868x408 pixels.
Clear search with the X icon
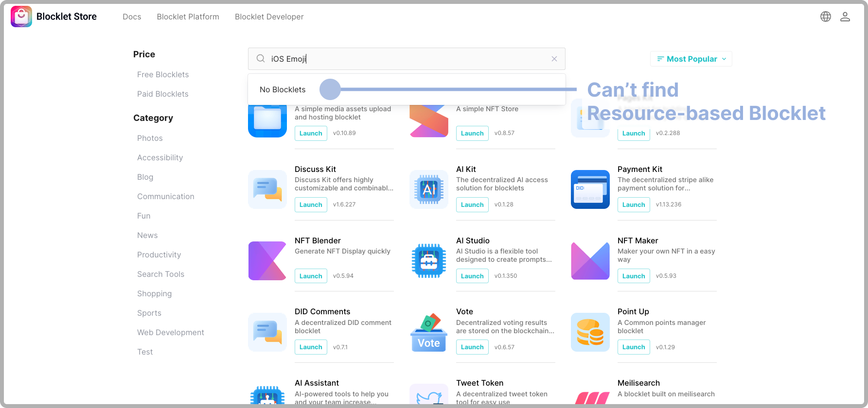[x=554, y=59]
